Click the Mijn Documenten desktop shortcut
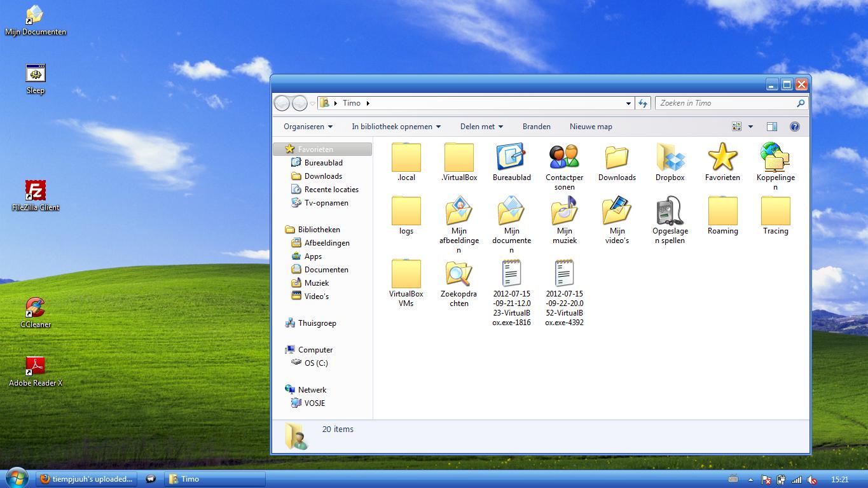 click(36, 20)
